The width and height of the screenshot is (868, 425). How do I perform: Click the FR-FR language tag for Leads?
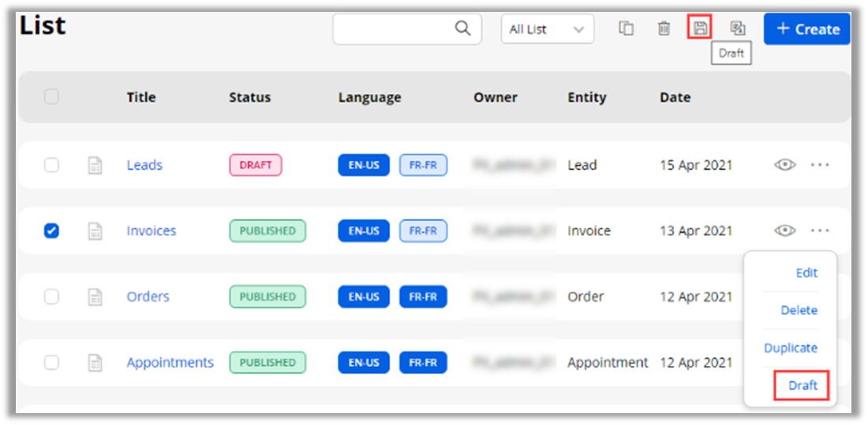(423, 165)
